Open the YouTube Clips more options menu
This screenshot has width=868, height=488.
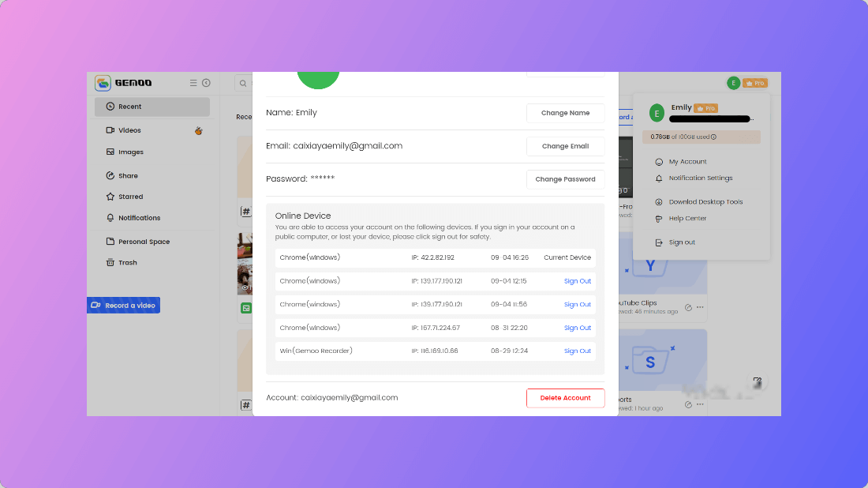click(x=700, y=307)
